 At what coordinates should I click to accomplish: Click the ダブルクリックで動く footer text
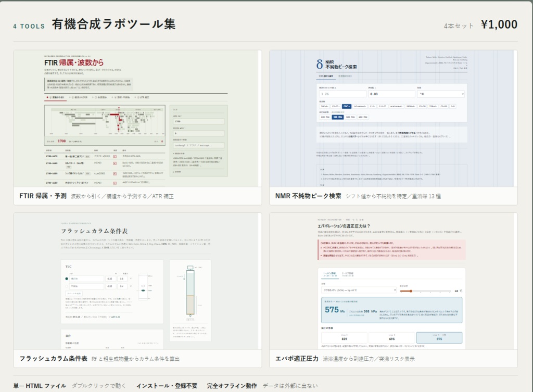[x=99, y=386]
